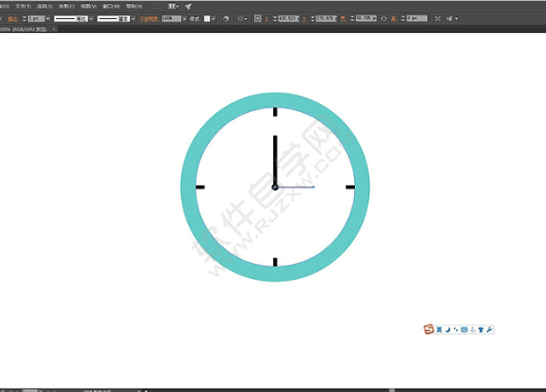
Task: Open the stroke weight dropdown arrow
Action: click(x=47, y=18)
